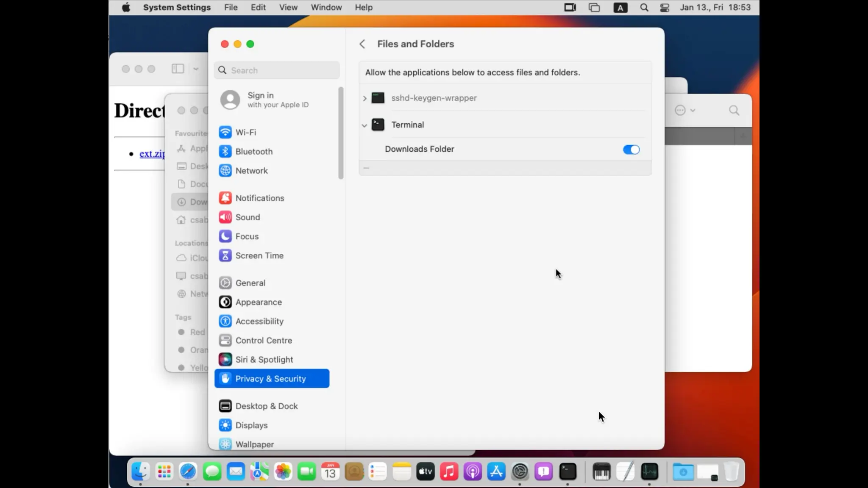Open the Window menu
868x488 pixels.
pyautogui.click(x=326, y=7)
